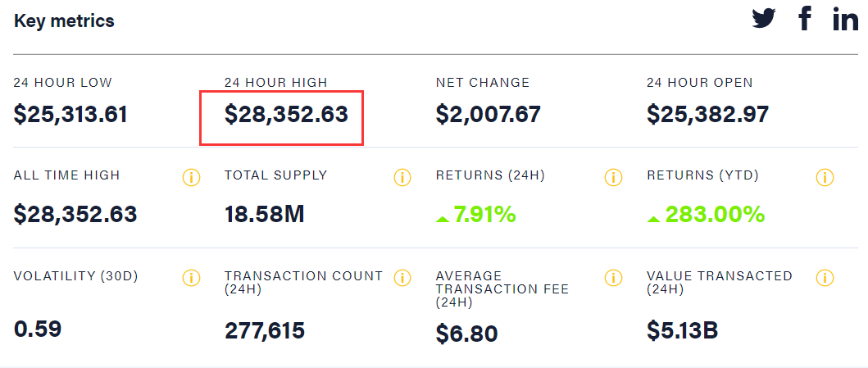Select the 24 hour high value $28,352.63
This screenshot has width=868, height=368.
pos(286,115)
